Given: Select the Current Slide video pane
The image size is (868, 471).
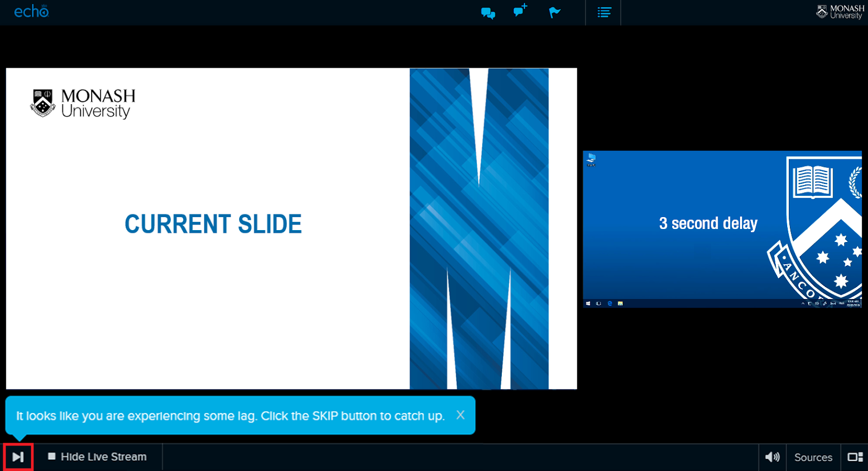Looking at the screenshot, I should 291,228.
